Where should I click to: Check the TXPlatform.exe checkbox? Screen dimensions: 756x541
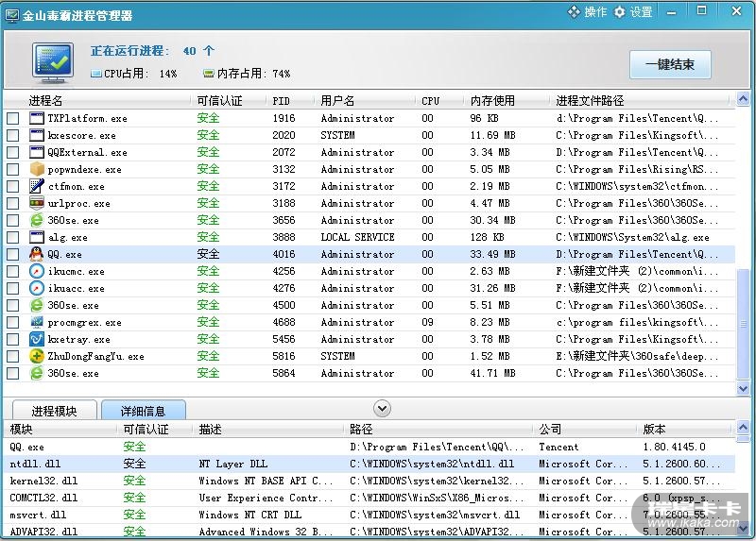[x=13, y=119]
